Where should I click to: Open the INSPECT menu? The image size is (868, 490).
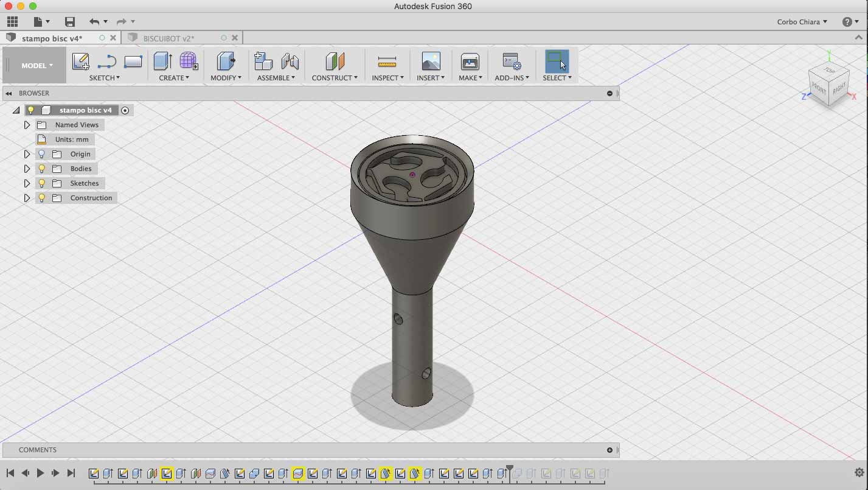tap(387, 78)
